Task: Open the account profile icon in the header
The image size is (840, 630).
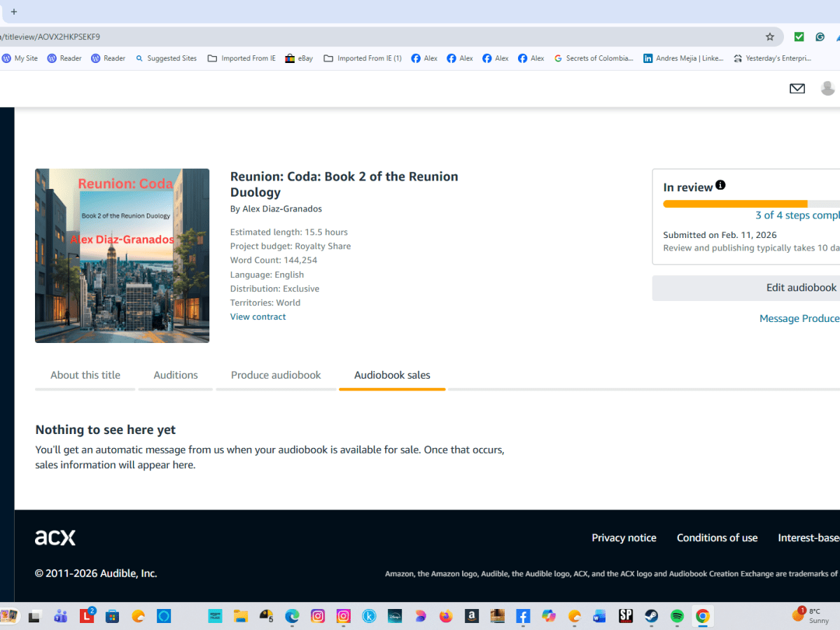Action: (827, 88)
